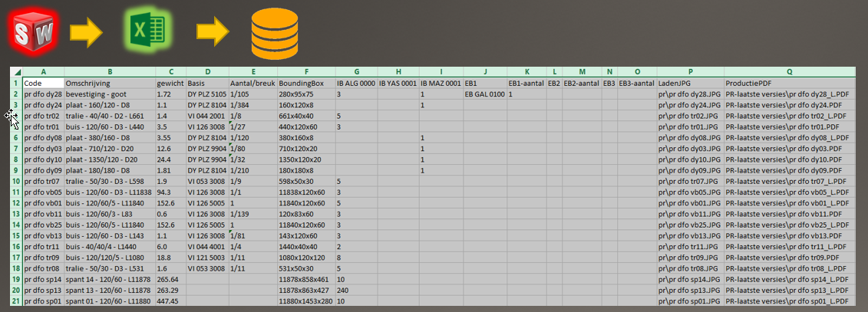This screenshot has height=312, width=868.
Task: Click weight cell 447.45
Action: pyautogui.click(x=171, y=301)
